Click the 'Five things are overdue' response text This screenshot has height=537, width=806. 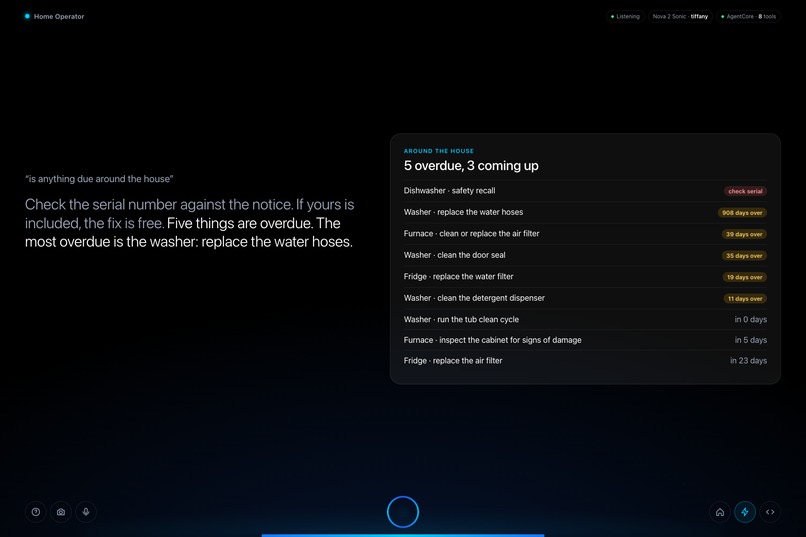click(240, 224)
